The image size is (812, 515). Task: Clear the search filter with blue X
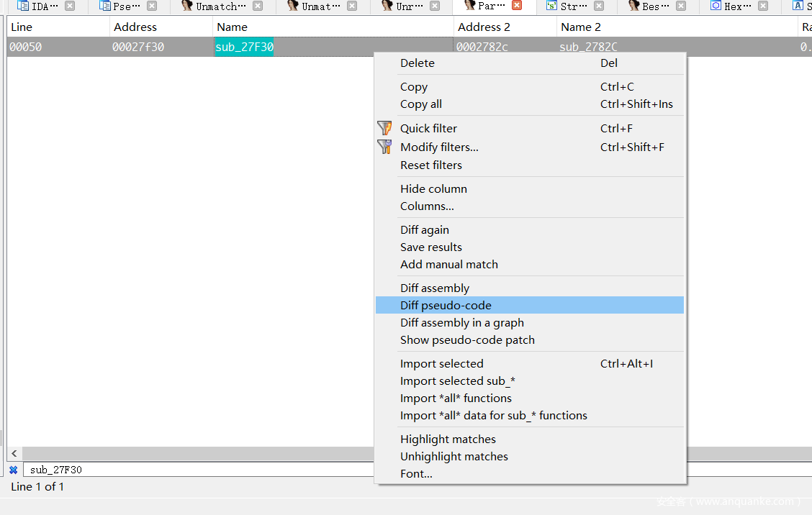click(x=13, y=470)
